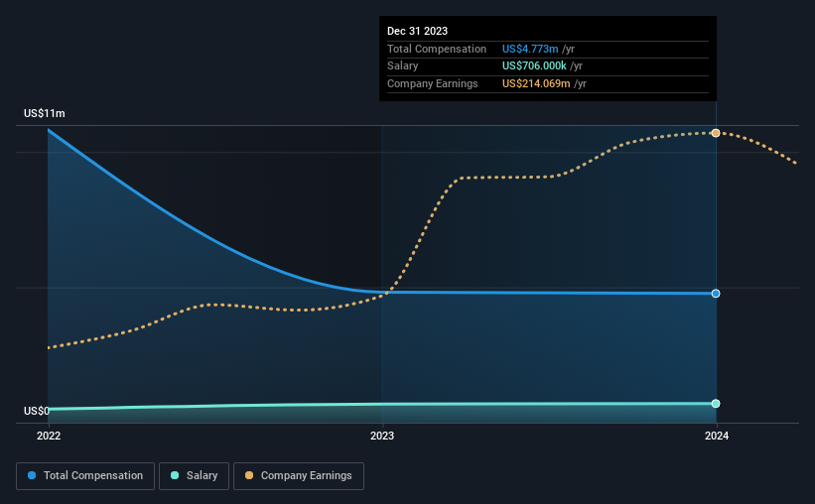Click the 2023 x-axis label
Viewport: 815px width, 504px height.
(382, 436)
